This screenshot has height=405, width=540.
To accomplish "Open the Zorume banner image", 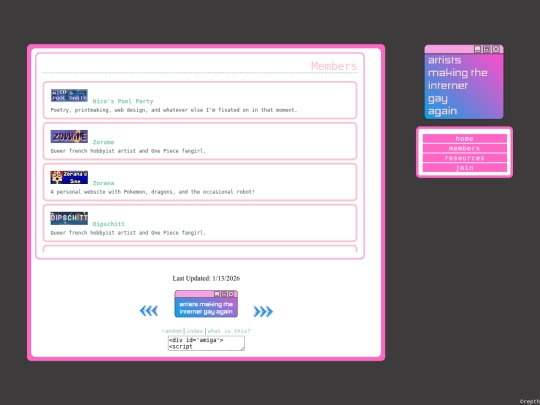I will [x=69, y=136].
